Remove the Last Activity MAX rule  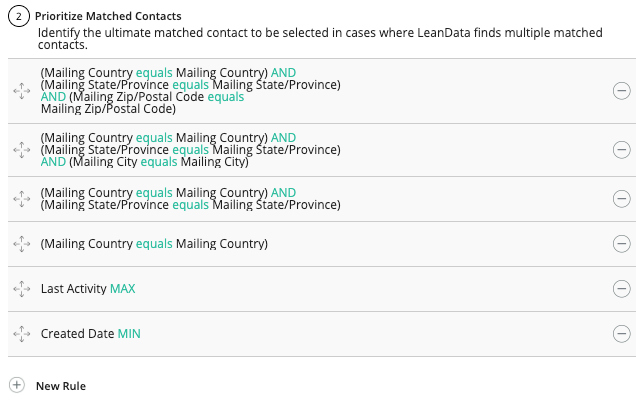coord(621,289)
